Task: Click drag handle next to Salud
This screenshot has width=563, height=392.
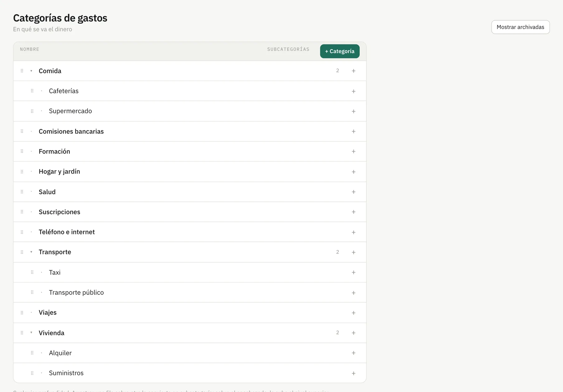Action: coord(22,192)
